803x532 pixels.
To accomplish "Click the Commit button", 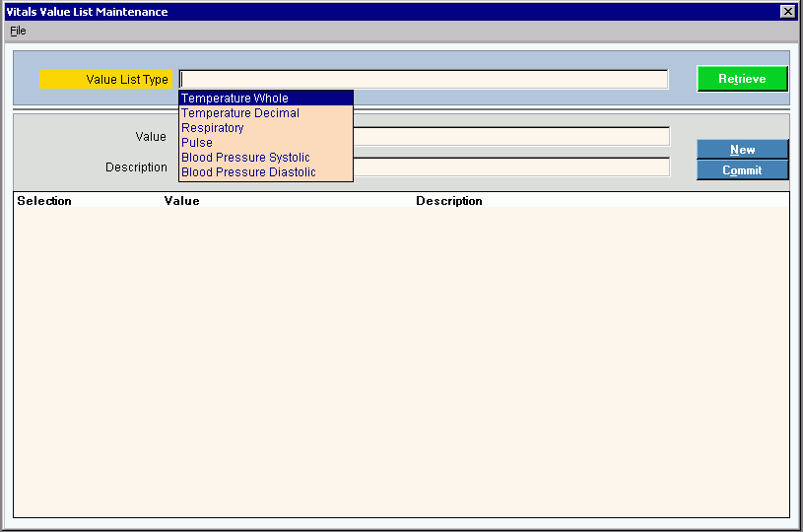I will pyautogui.click(x=742, y=170).
